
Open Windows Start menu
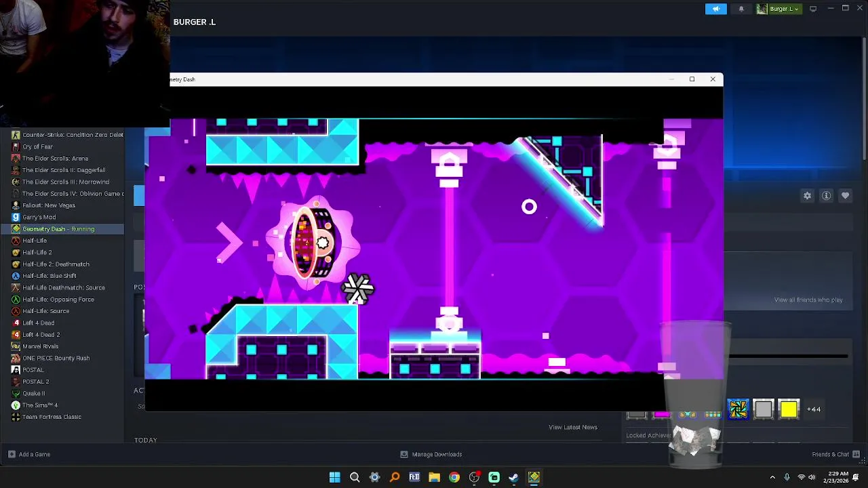point(334,477)
